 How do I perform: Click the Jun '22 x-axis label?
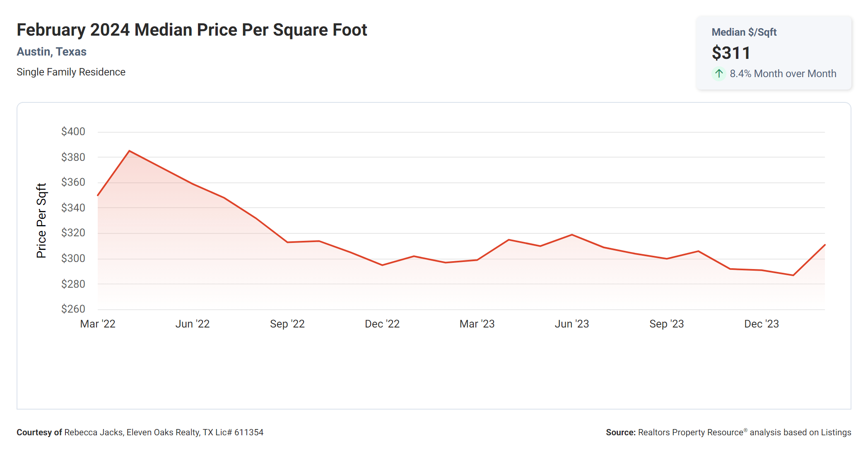(x=193, y=324)
